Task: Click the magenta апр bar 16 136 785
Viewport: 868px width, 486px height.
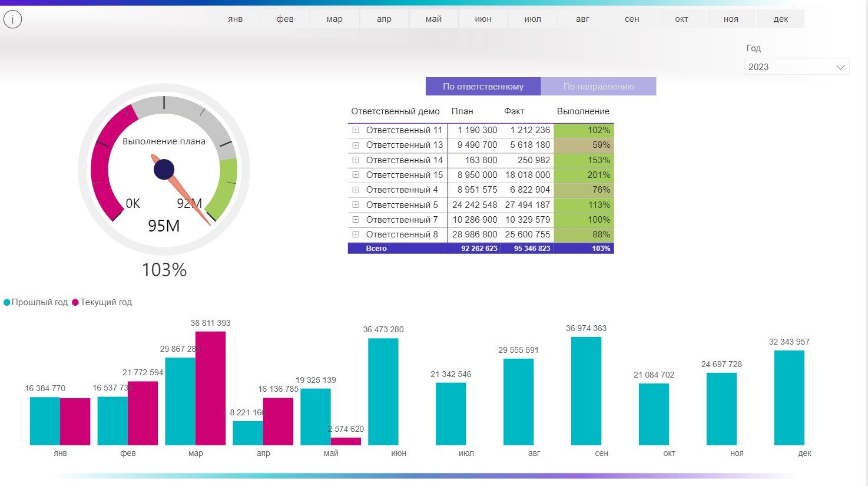Action: [x=278, y=422]
